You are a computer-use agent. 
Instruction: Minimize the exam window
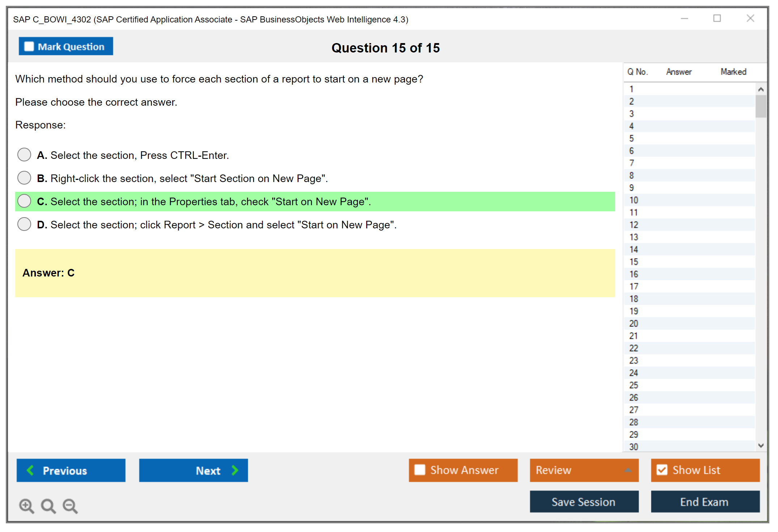pos(684,18)
